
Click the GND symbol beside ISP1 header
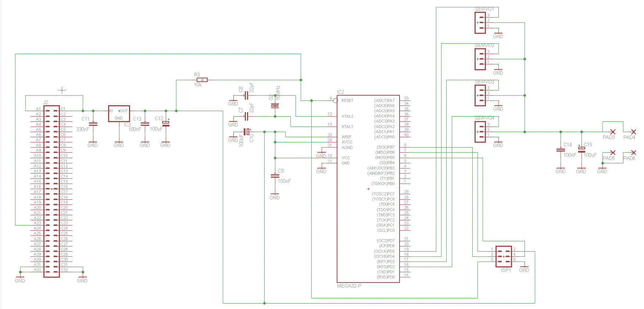(x=524, y=269)
